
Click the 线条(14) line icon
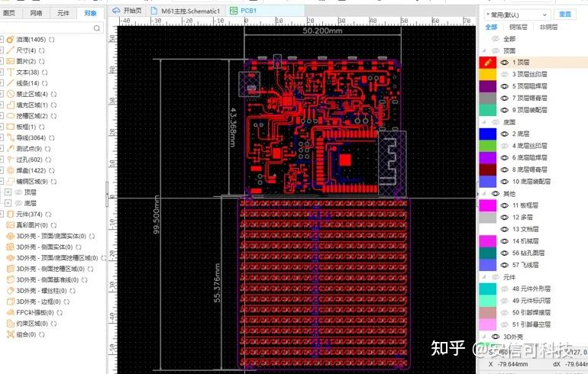tap(11, 83)
